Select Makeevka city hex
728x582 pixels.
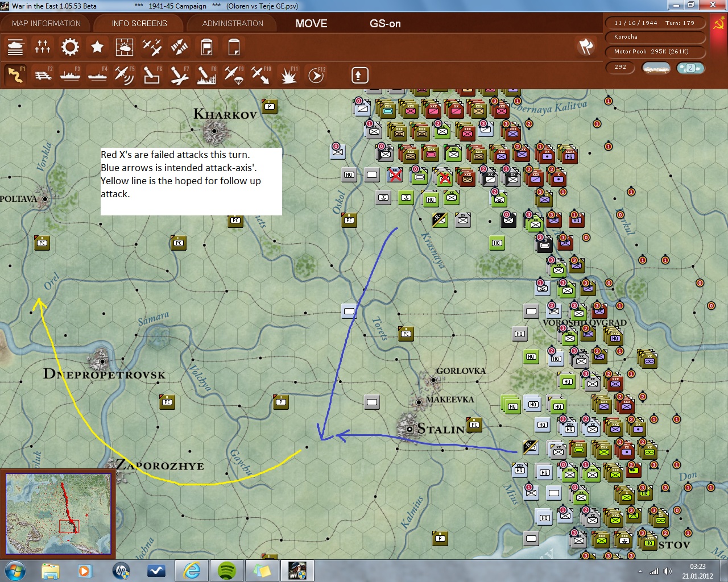[x=419, y=402]
